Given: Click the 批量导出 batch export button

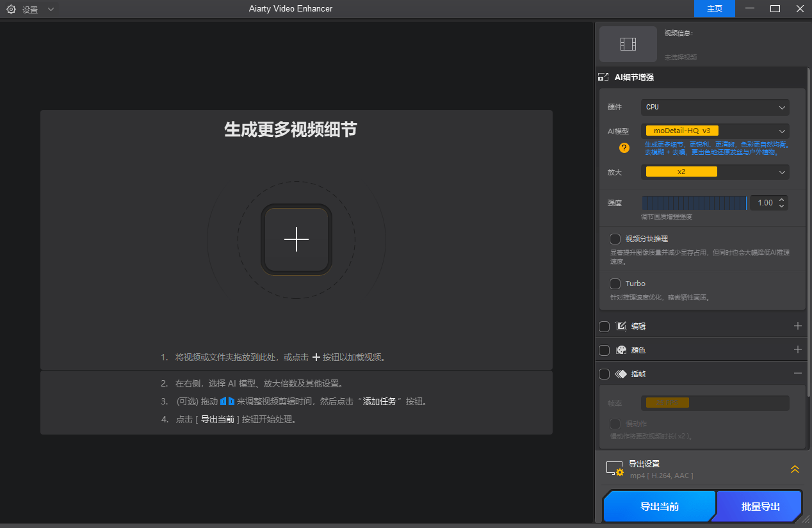Looking at the screenshot, I should [759, 506].
